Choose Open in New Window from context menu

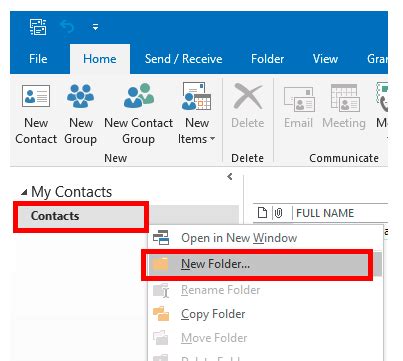click(x=265, y=238)
